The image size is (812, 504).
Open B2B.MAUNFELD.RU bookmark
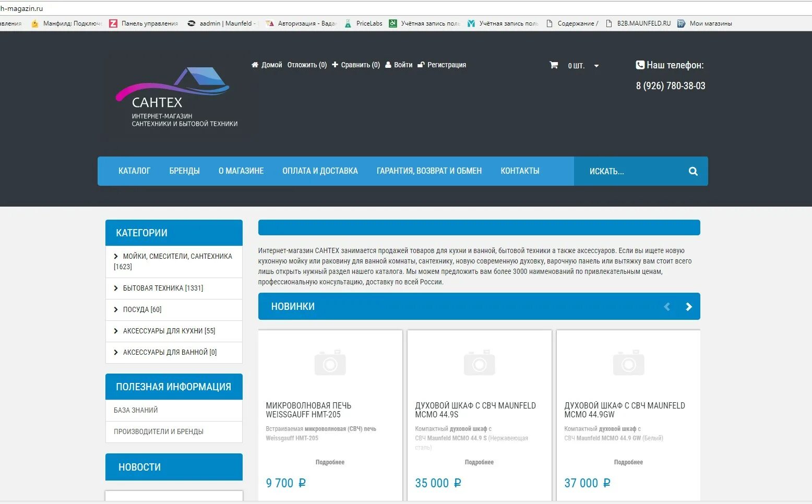[x=638, y=23]
